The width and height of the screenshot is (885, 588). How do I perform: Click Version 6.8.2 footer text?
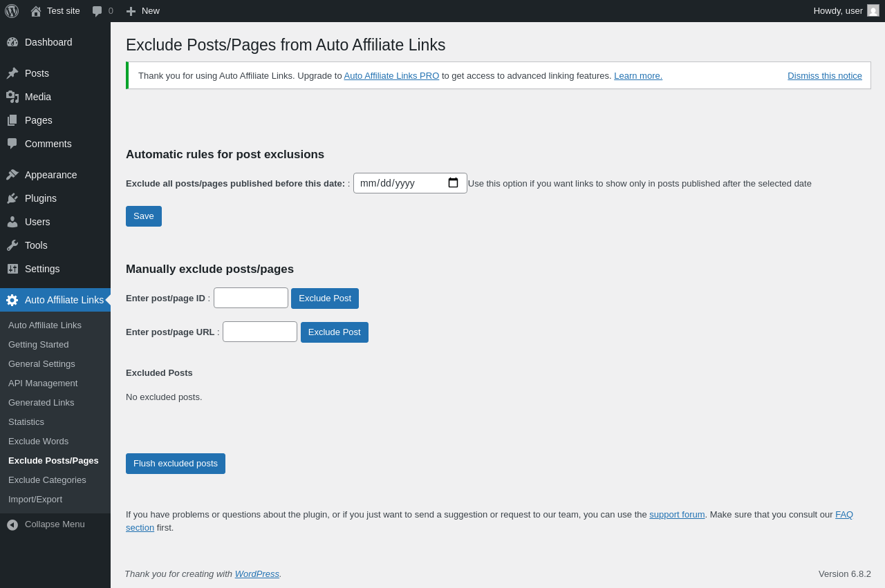pos(845,573)
